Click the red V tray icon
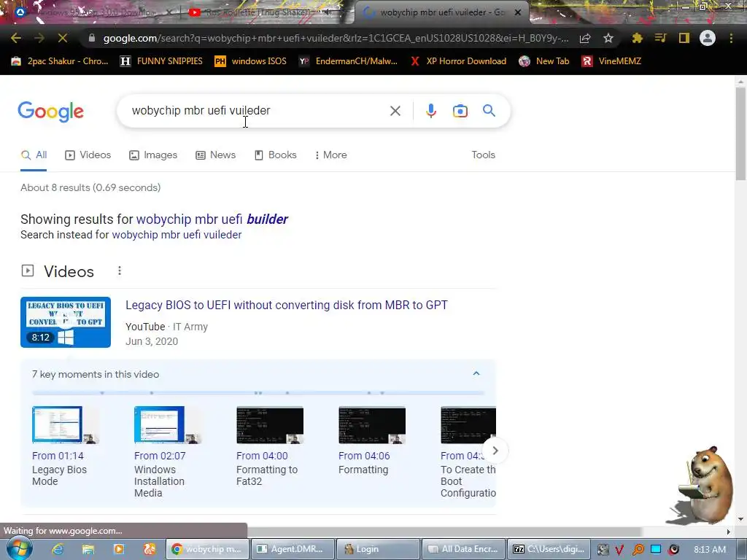 (x=619, y=550)
